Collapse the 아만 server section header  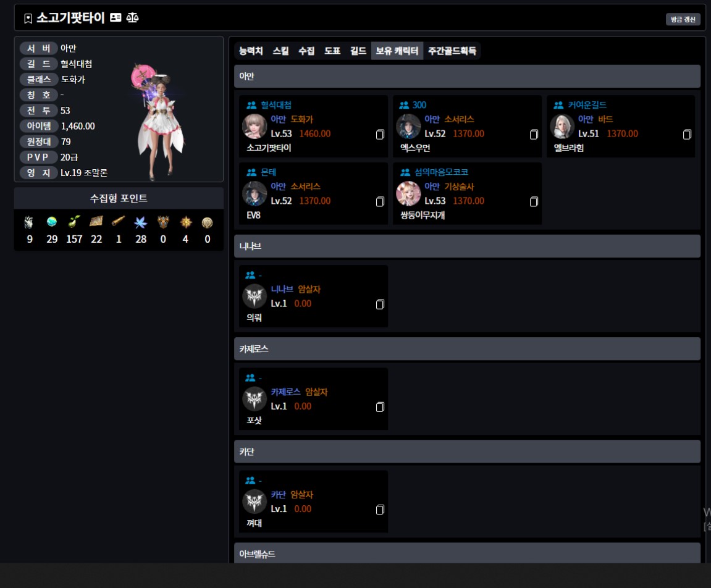[x=467, y=76]
